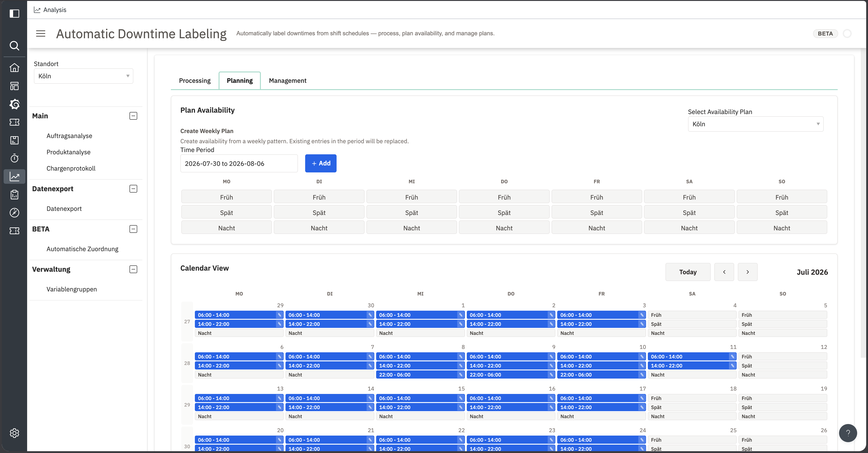This screenshot has height=453, width=868.
Task: Click the + Add button
Action: pos(321,163)
